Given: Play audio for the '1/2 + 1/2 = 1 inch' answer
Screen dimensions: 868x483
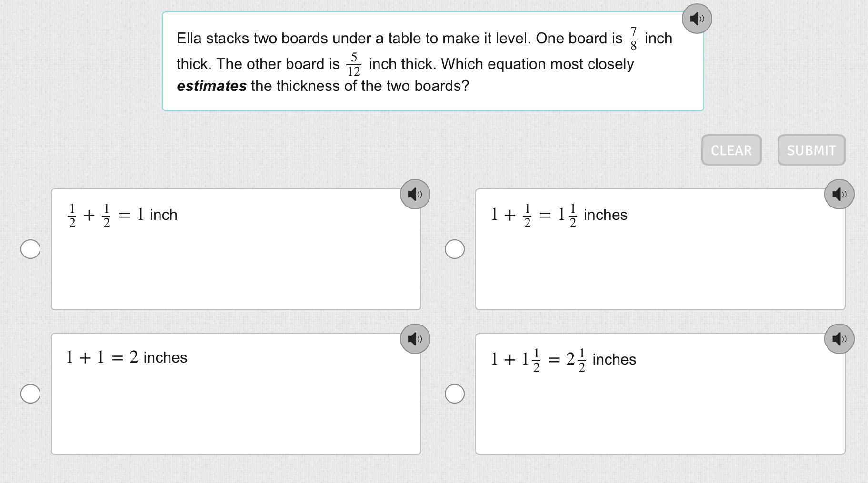Looking at the screenshot, I should [415, 194].
